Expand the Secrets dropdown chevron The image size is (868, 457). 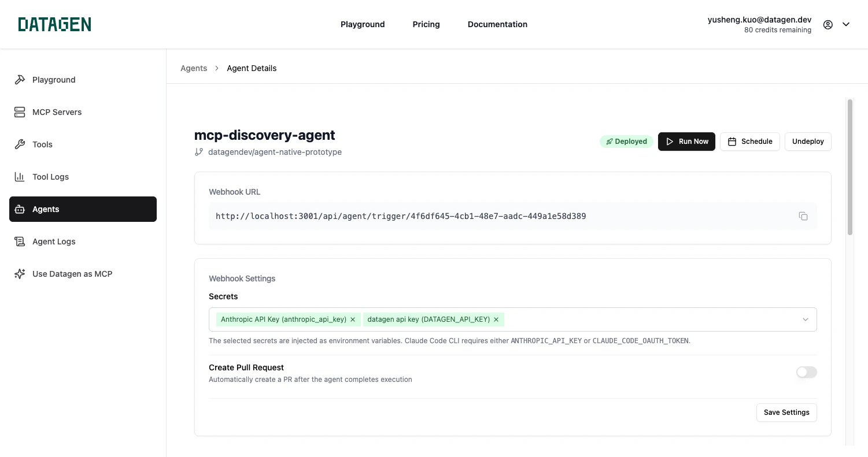click(x=805, y=319)
